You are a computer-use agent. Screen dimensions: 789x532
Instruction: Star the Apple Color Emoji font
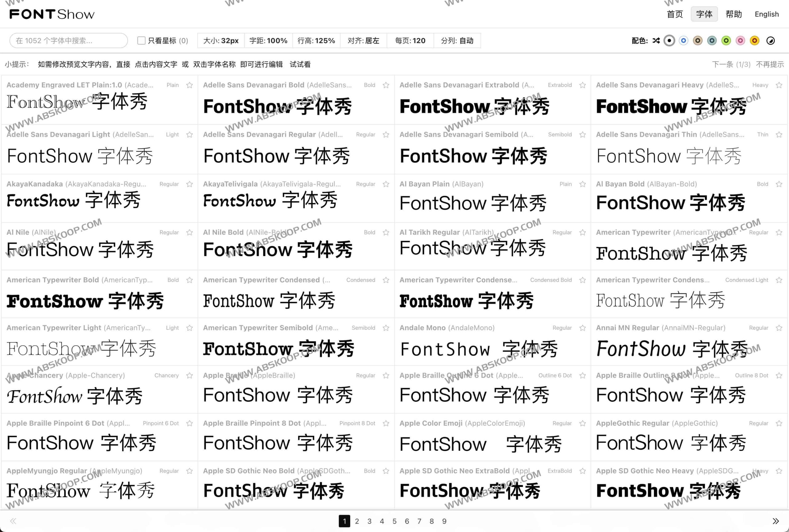[583, 424]
